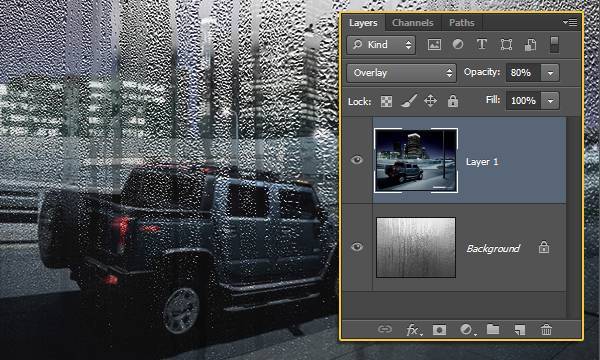Delete layer with trash icon
The width and height of the screenshot is (600, 360).
[x=546, y=329]
